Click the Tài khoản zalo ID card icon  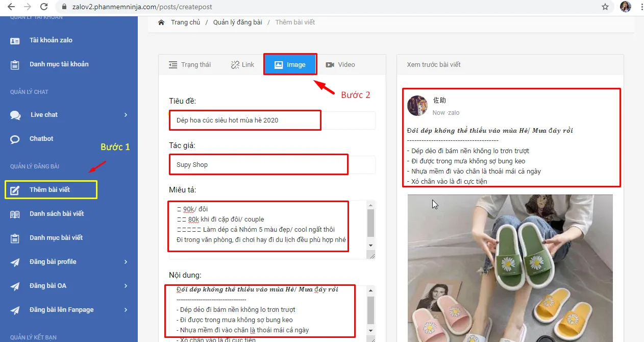[x=15, y=41]
